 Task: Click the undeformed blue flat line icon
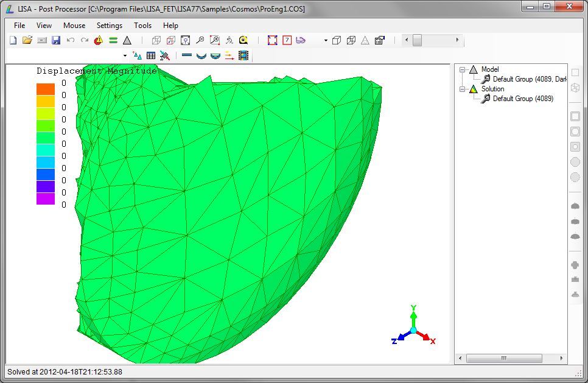pyautogui.click(x=187, y=55)
